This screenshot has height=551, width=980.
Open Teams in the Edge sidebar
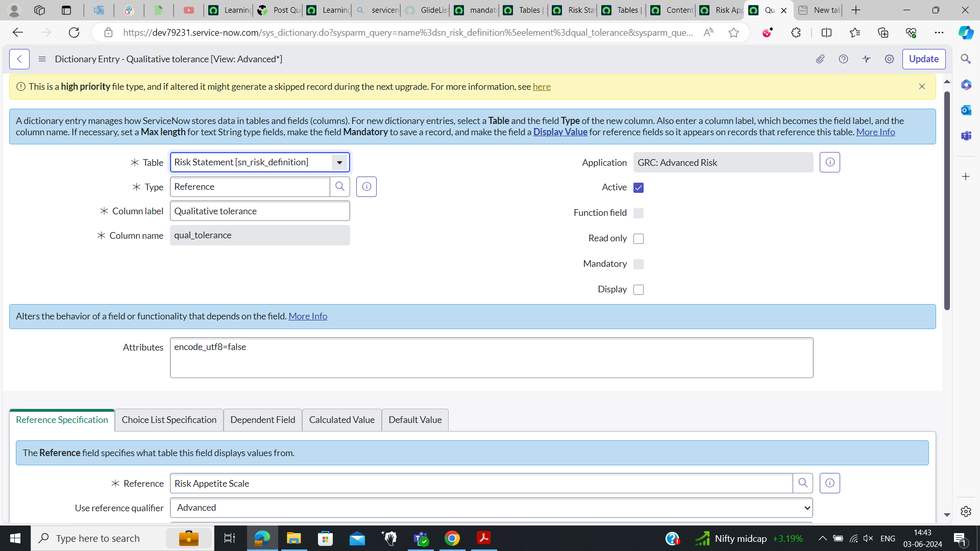pos(966,136)
